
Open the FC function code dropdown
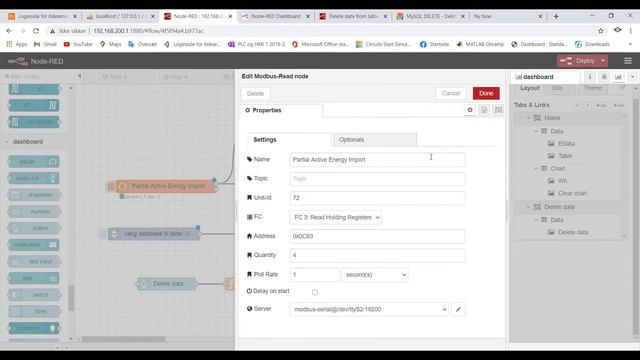(336, 217)
